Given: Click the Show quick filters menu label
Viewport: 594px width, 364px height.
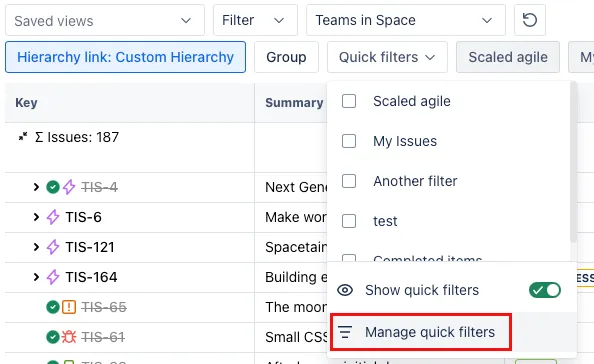Looking at the screenshot, I should (x=422, y=290).
